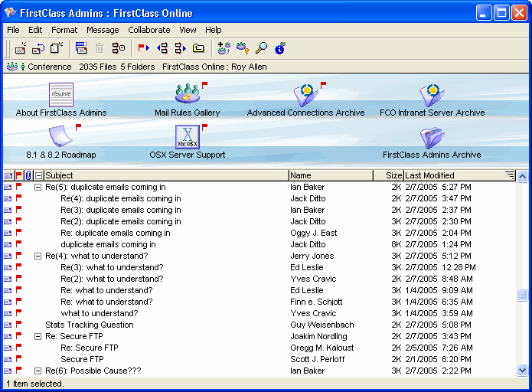Click the magnifying glass Find icon
Image resolution: width=532 pixels, height=392 pixels.
pyautogui.click(x=261, y=48)
